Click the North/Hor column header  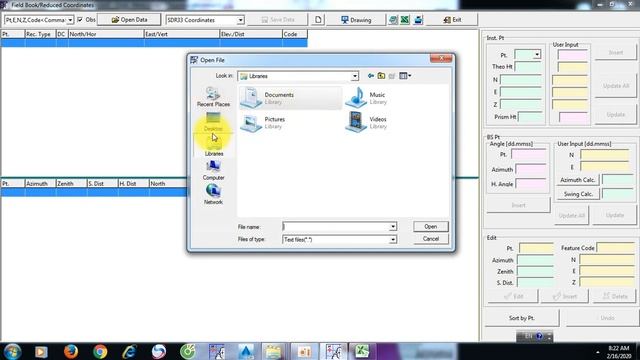point(106,34)
